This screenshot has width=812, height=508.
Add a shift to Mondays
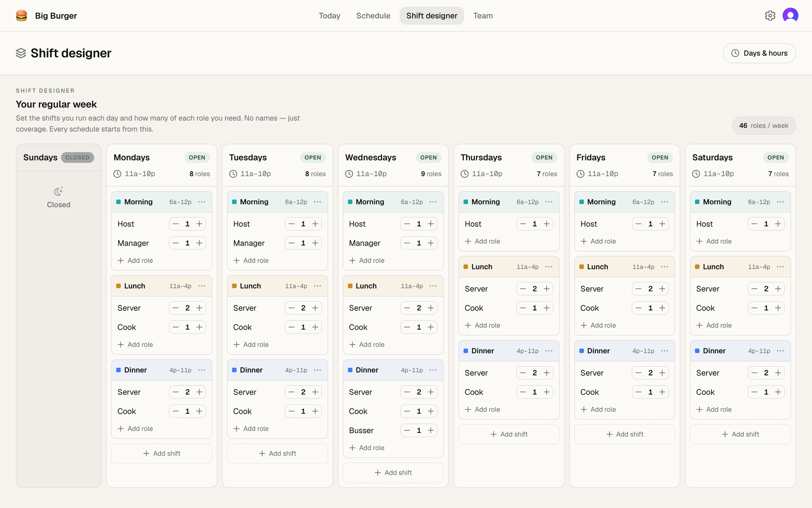tap(162, 454)
